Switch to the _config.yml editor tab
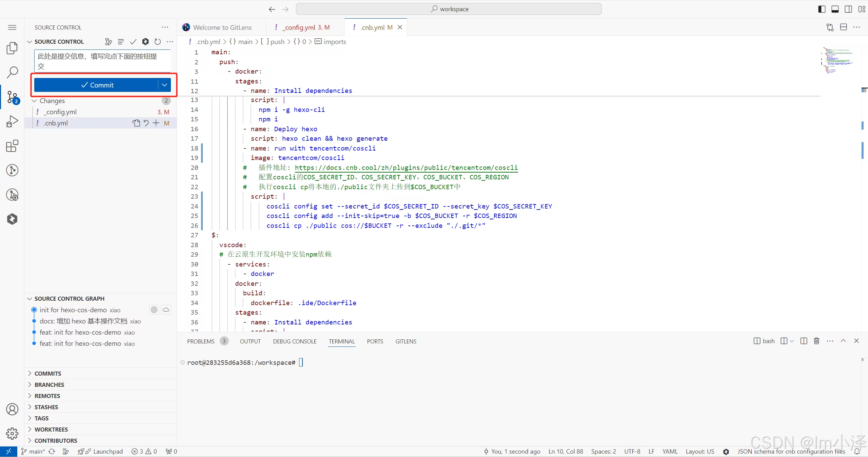Screen dimensions: 868x457 [x=305, y=27]
